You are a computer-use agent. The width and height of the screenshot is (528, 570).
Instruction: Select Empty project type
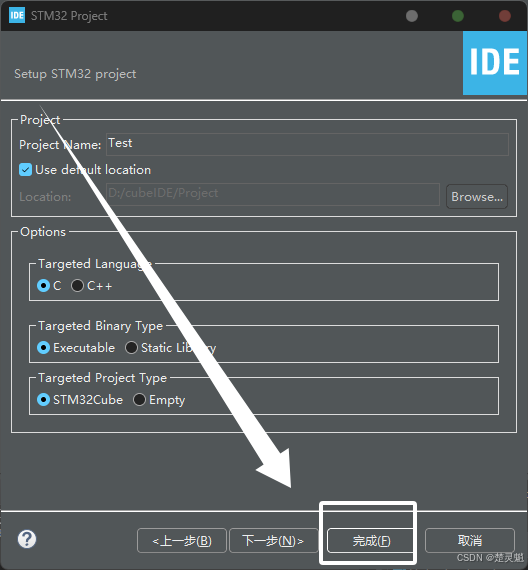pos(139,400)
